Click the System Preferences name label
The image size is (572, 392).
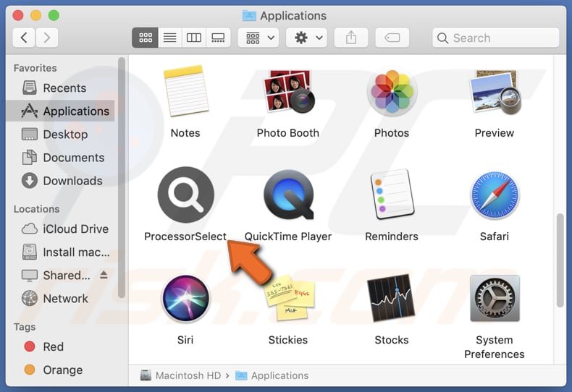click(495, 347)
